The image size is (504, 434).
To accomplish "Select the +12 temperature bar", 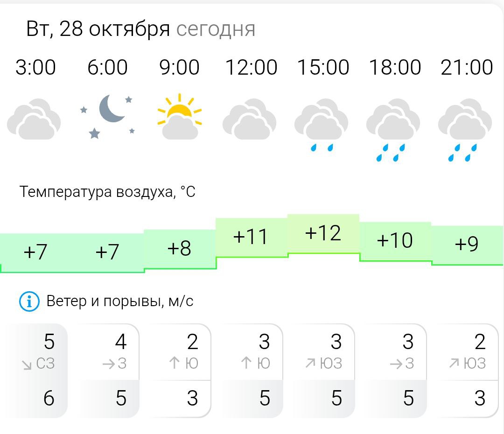I will [x=323, y=233].
